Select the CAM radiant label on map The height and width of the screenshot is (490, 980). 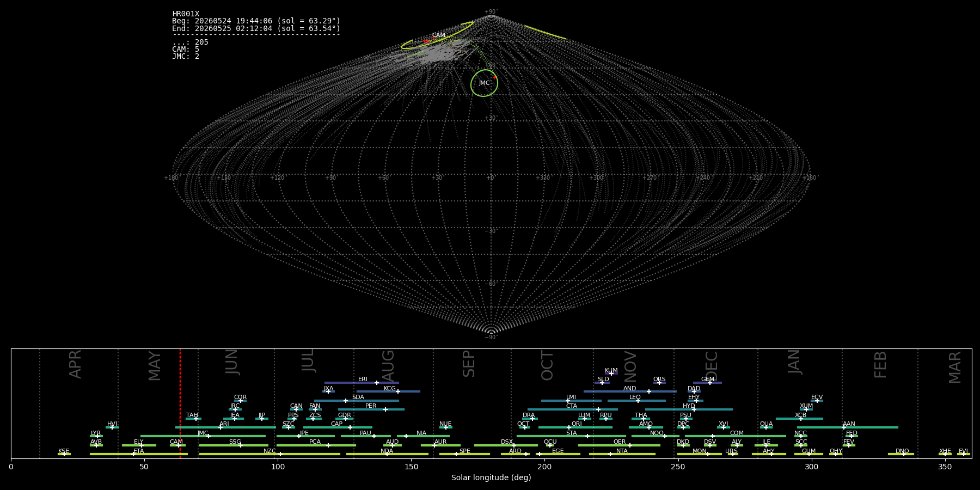pos(438,35)
